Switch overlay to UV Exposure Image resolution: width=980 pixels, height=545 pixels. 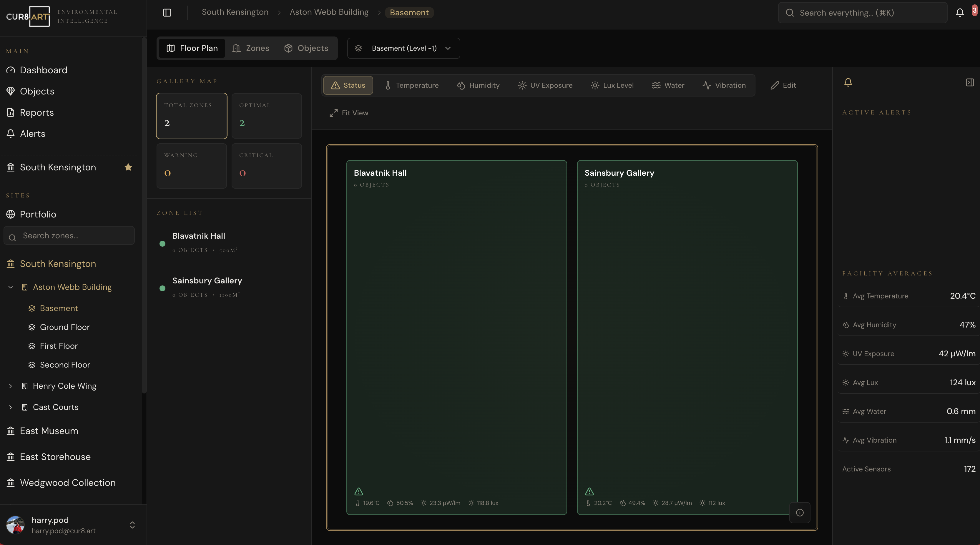pyautogui.click(x=545, y=85)
